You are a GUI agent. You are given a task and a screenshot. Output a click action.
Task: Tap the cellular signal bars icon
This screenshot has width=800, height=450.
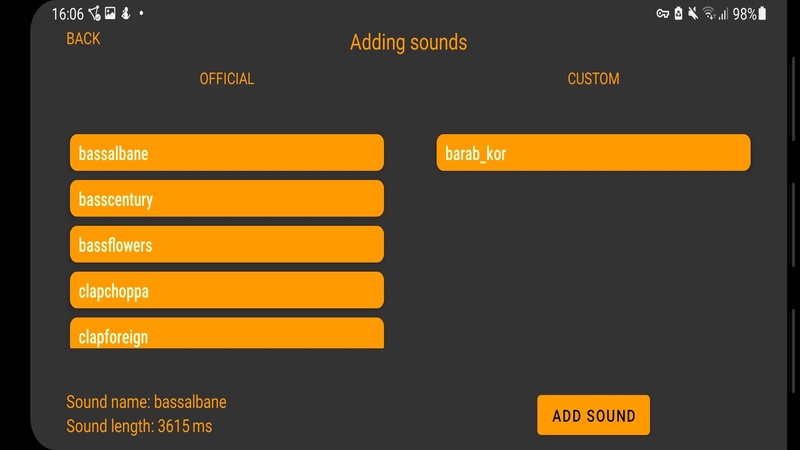pos(722,14)
